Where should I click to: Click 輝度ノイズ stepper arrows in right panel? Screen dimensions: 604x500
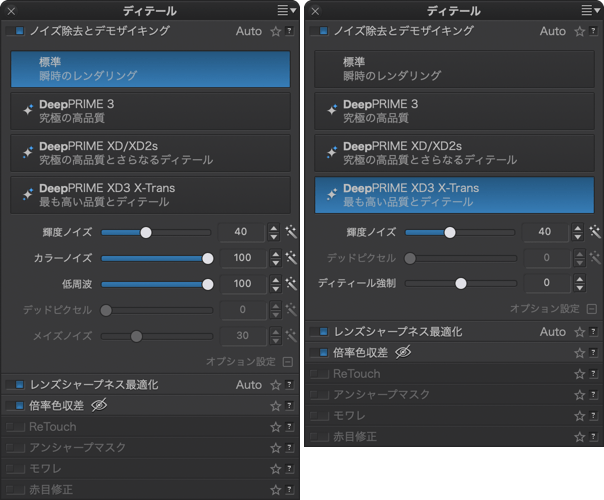(577, 232)
